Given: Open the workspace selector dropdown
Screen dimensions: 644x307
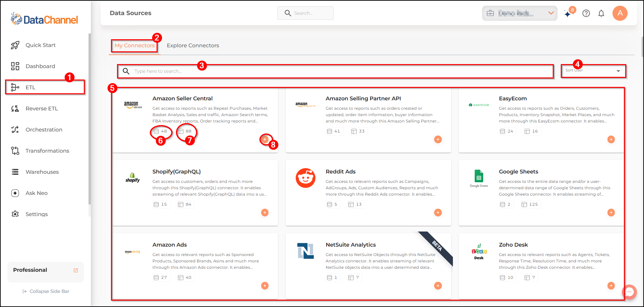Looking at the screenshot, I should point(520,13).
